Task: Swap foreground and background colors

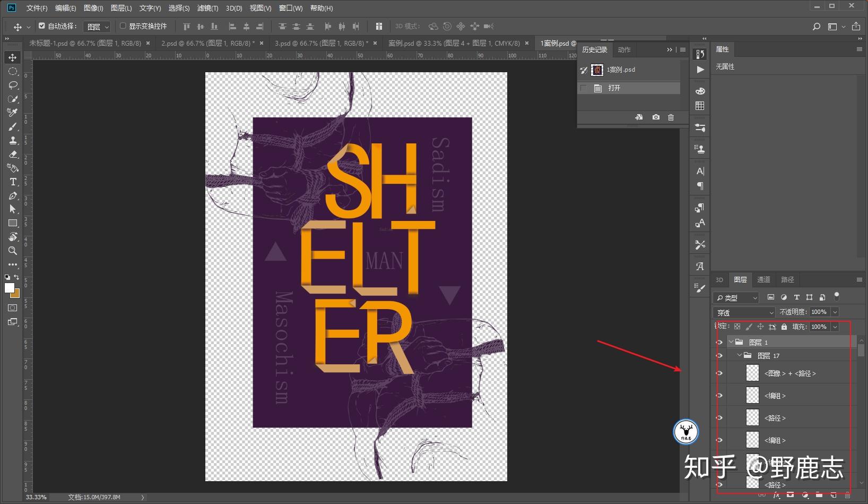Action: 16,277
